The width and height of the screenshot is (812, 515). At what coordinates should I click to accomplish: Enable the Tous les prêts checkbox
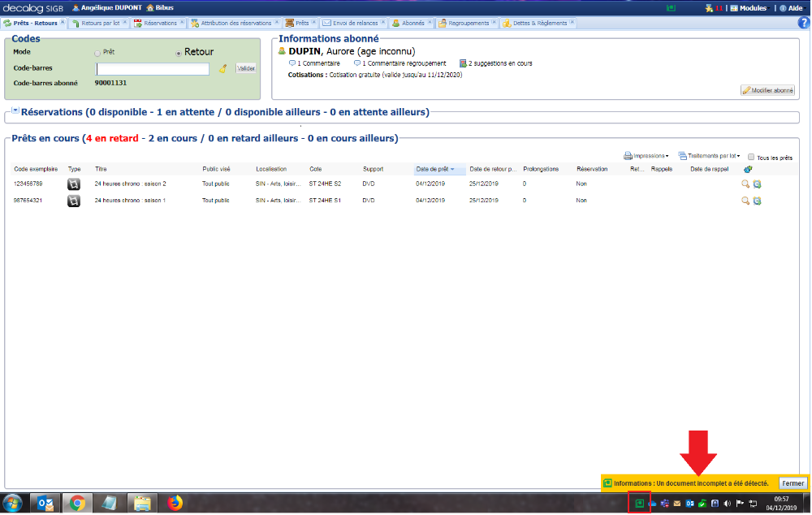(752, 157)
